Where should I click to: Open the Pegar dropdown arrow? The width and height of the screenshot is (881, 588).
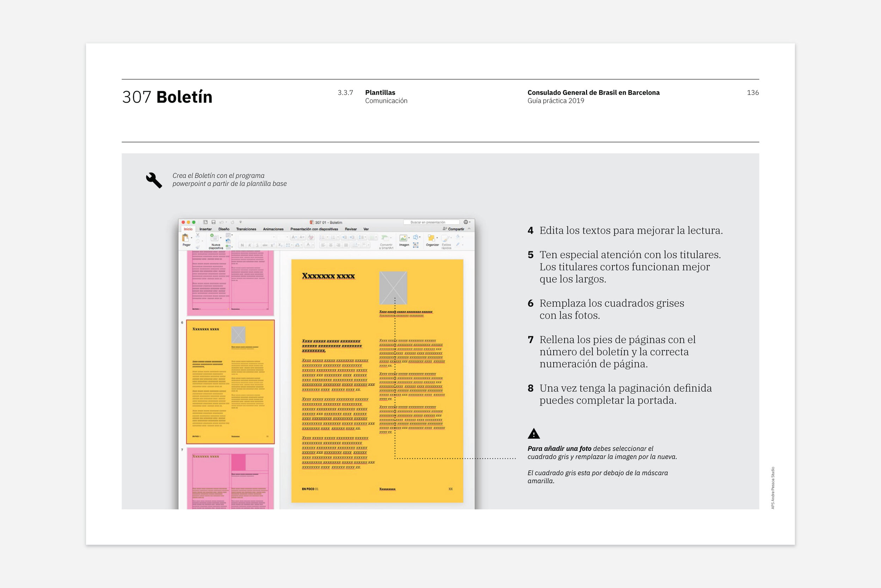click(192, 238)
